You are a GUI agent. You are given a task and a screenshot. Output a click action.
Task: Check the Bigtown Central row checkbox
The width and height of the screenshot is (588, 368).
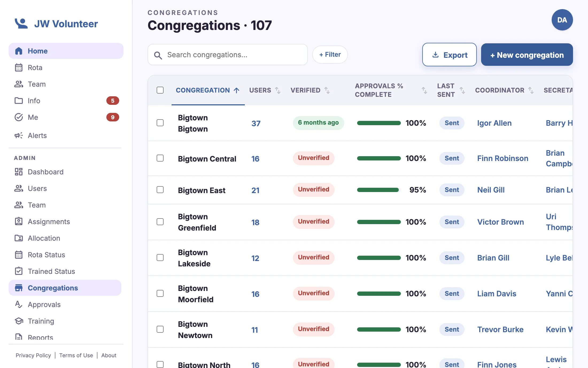(160, 158)
